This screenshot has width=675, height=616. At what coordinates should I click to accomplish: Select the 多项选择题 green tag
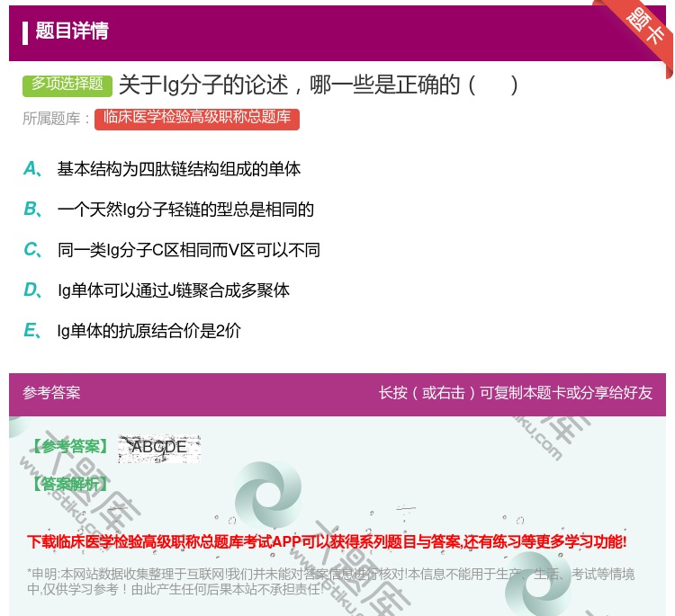(67, 85)
